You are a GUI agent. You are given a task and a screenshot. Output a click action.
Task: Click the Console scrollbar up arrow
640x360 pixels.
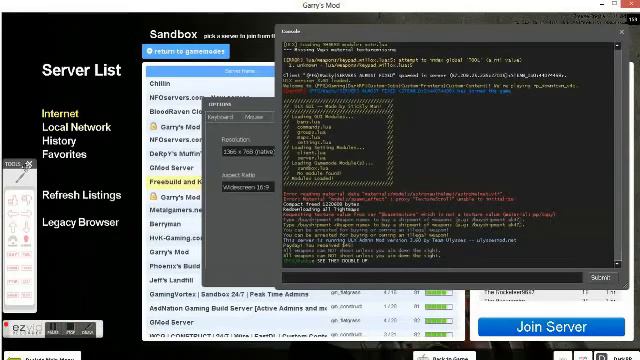[x=618, y=46]
